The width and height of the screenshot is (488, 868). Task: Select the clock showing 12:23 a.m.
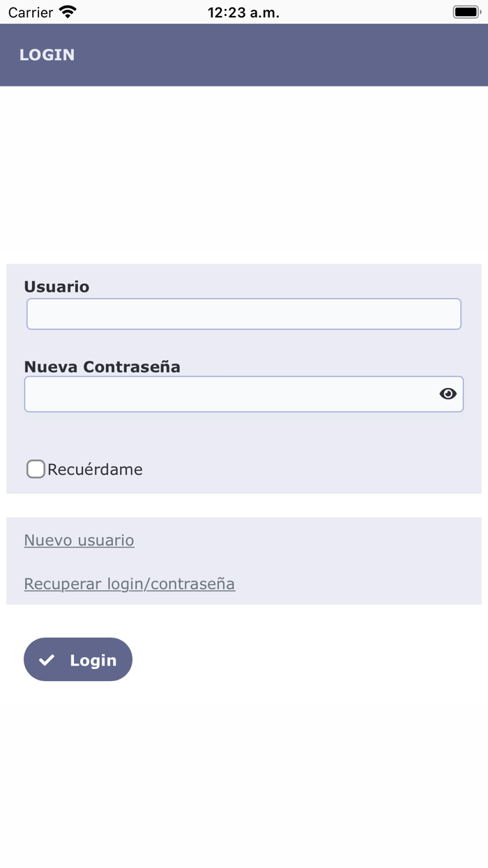(244, 11)
